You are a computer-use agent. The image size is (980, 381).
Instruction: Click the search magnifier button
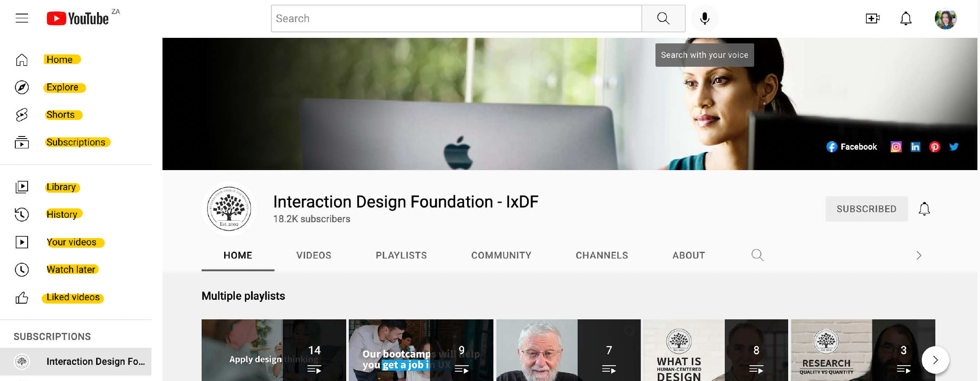(x=663, y=18)
